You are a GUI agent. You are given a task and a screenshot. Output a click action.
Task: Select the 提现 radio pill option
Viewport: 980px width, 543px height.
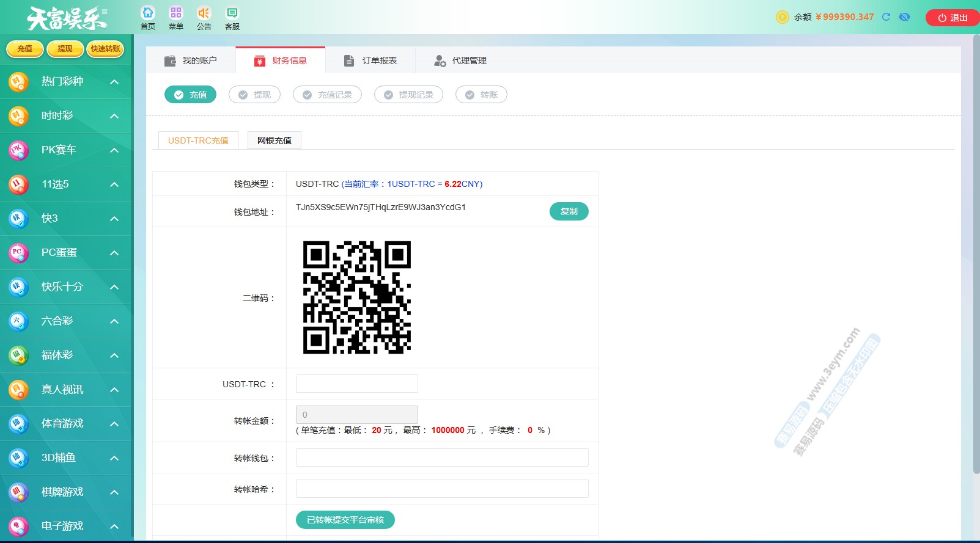point(254,95)
